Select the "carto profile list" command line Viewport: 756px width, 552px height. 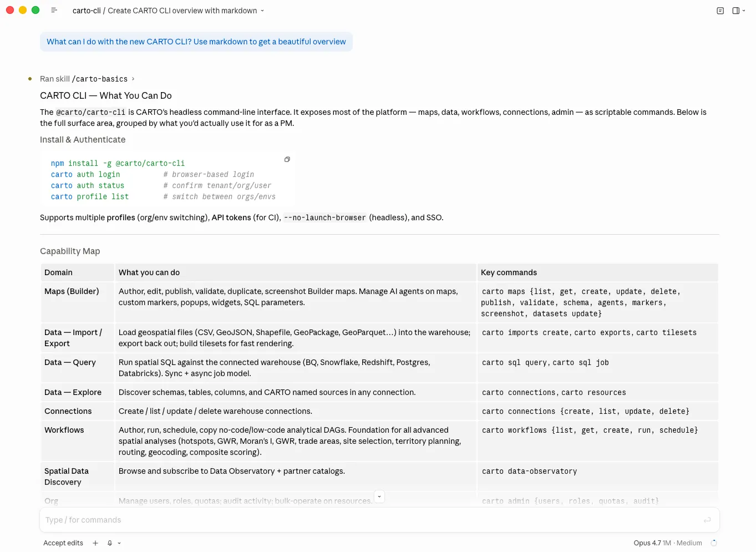pos(90,196)
